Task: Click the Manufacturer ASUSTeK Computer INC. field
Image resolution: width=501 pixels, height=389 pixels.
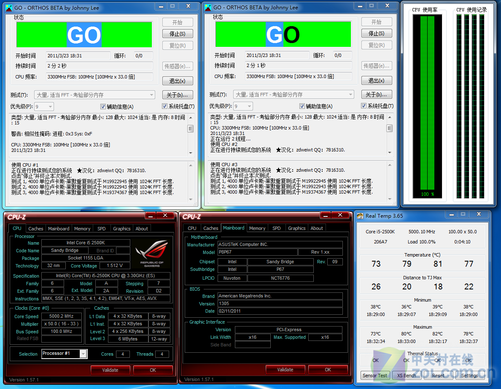Action: pos(280,244)
